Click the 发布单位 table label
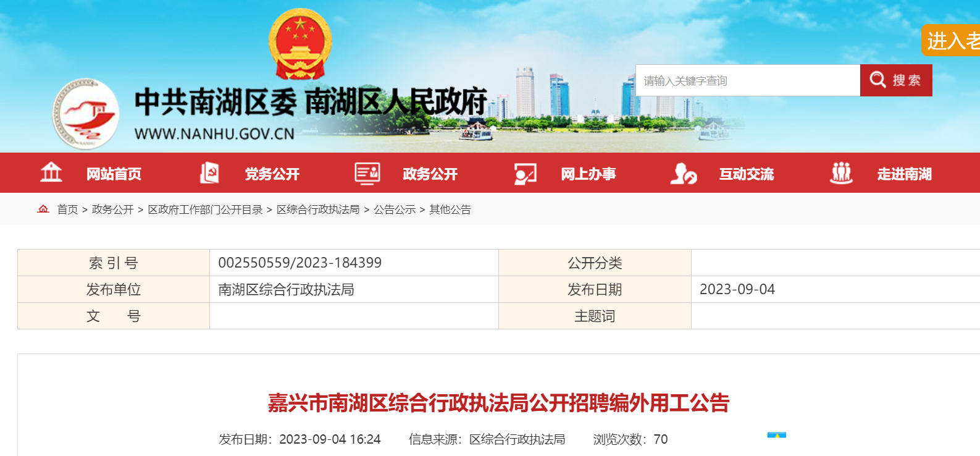Image resolution: width=980 pixels, height=456 pixels. pos(114,290)
